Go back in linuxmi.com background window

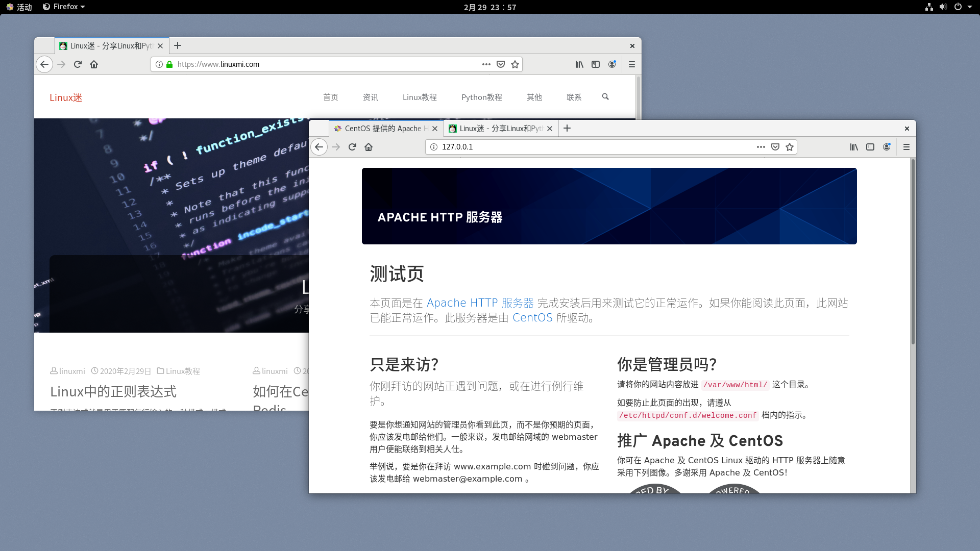coord(44,64)
